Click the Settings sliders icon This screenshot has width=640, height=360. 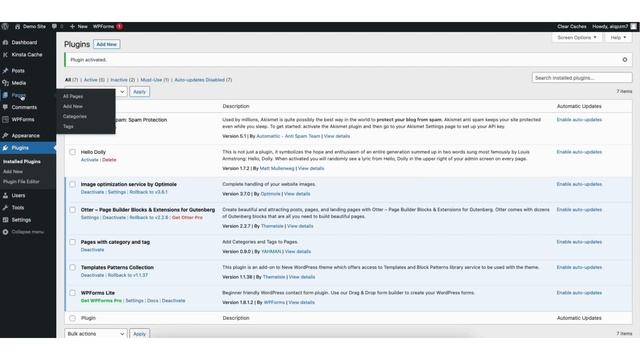5,220
